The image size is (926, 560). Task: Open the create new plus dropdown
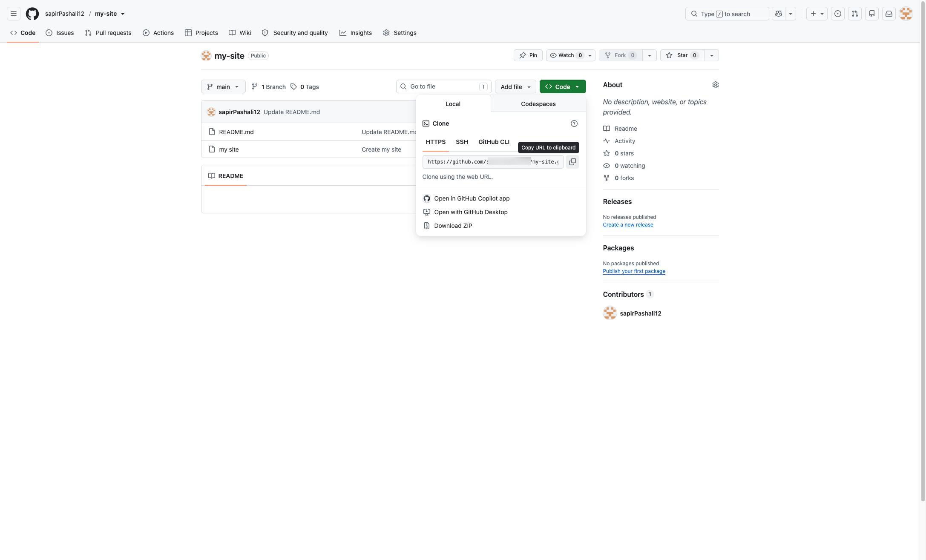(x=817, y=14)
